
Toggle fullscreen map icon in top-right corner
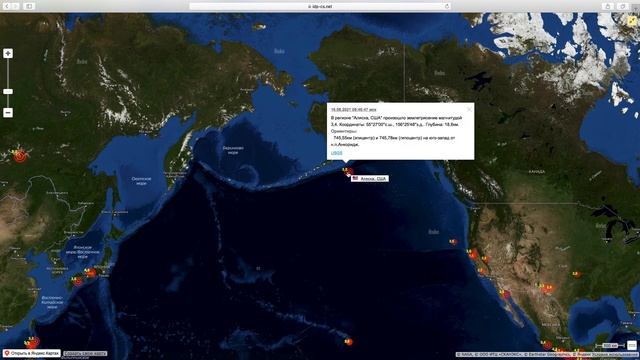633,20
